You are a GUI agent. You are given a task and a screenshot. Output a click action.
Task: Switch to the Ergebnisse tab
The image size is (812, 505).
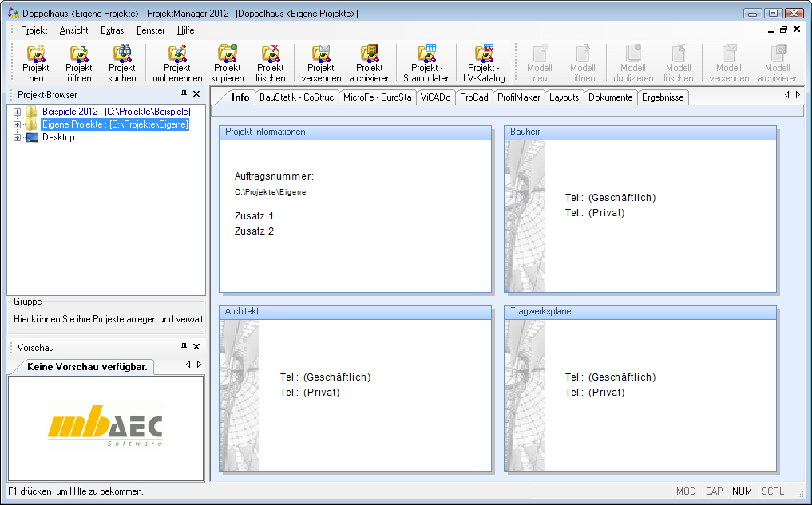coord(663,97)
